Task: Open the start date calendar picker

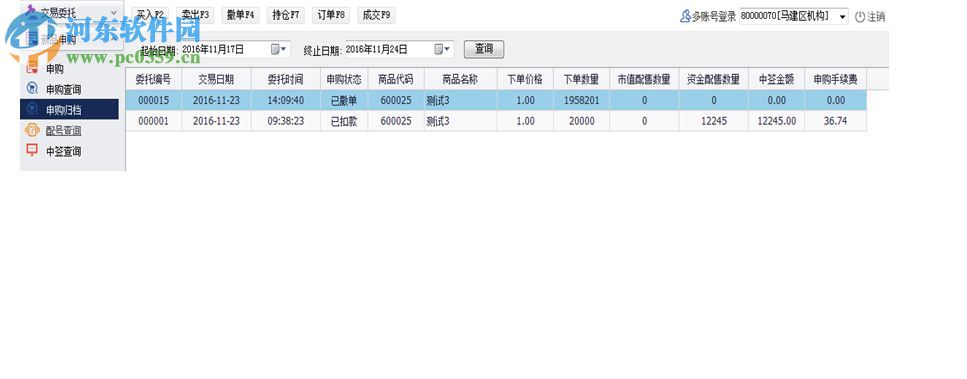Action: click(x=279, y=49)
